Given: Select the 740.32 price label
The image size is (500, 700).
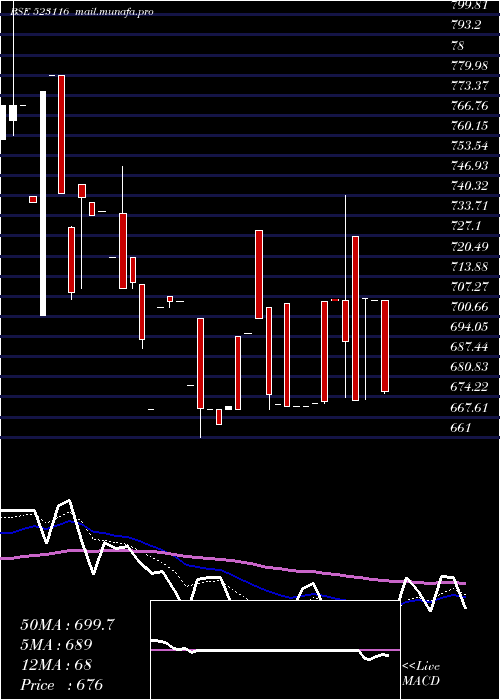Looking at the screenshot, I should tap(471, 186).
